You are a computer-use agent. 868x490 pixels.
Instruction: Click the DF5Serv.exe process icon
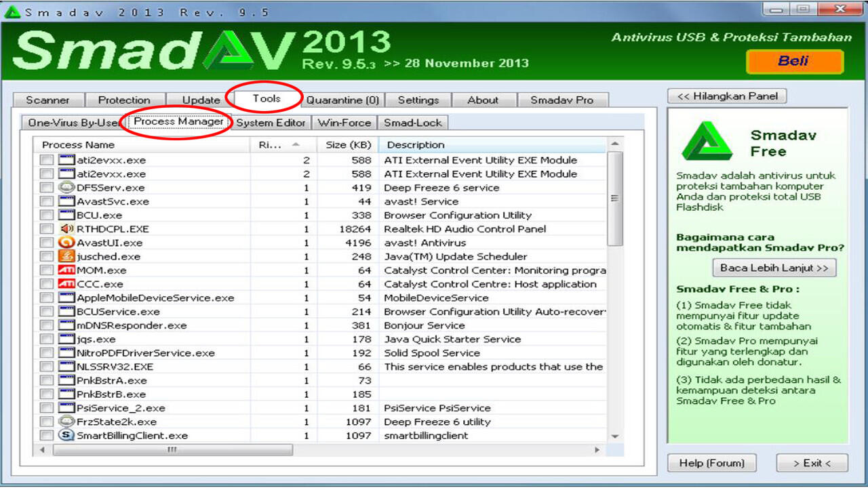point(66,188)
